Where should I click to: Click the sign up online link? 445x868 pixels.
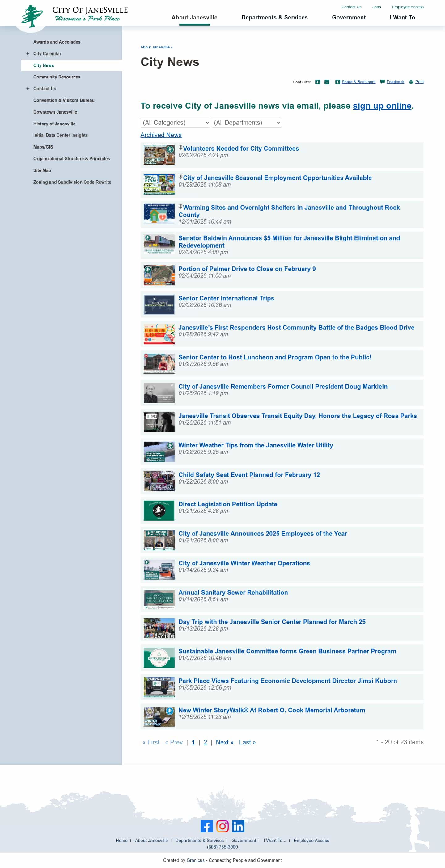click(x=382, y=106)
